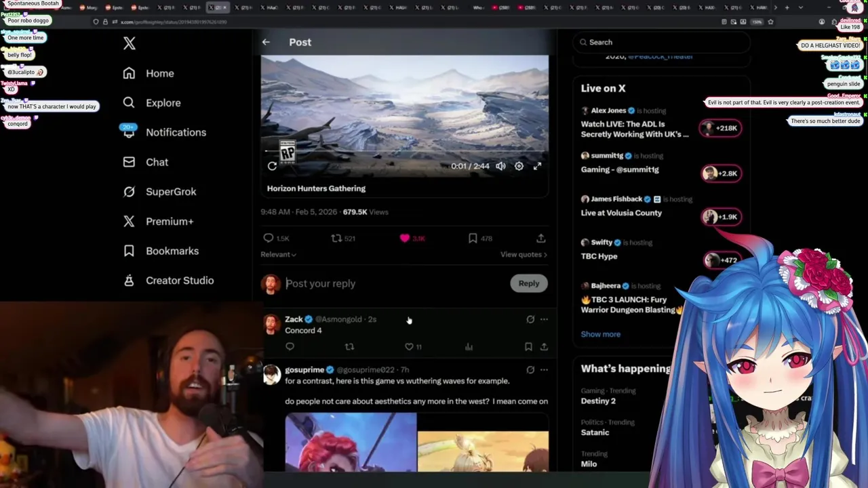Open View quotes link
The height and width of the screenshot is (488, 868).
[524, 255]
